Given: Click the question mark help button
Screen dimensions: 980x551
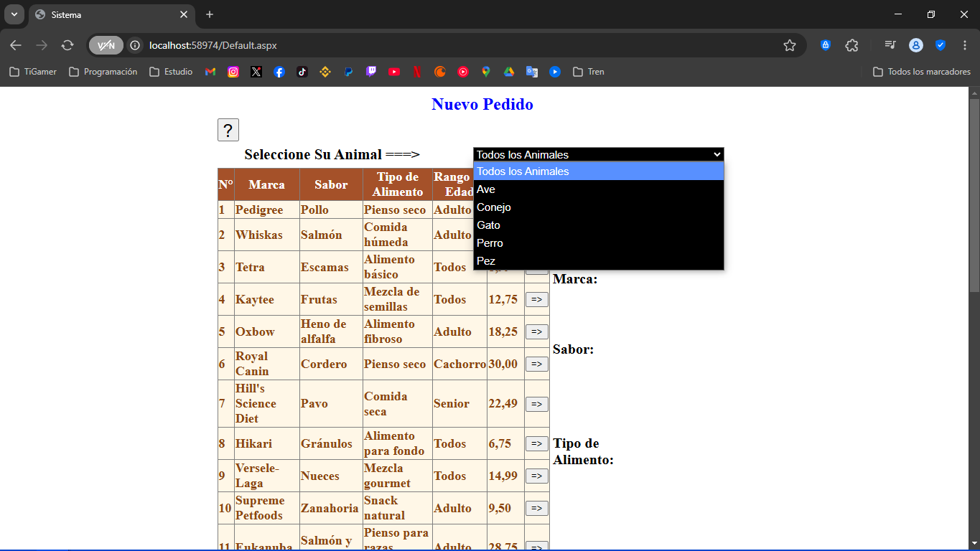Looking at the screenshot, I should pos(228,130).
